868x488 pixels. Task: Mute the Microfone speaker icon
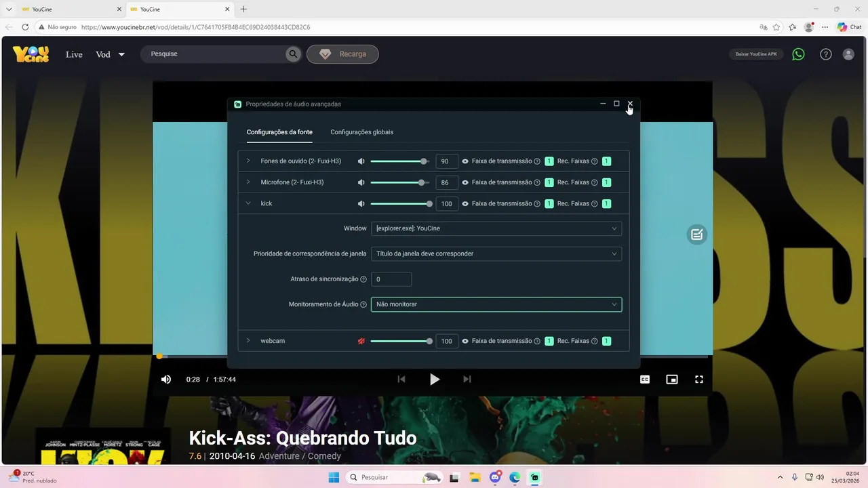tap(361, 182)
